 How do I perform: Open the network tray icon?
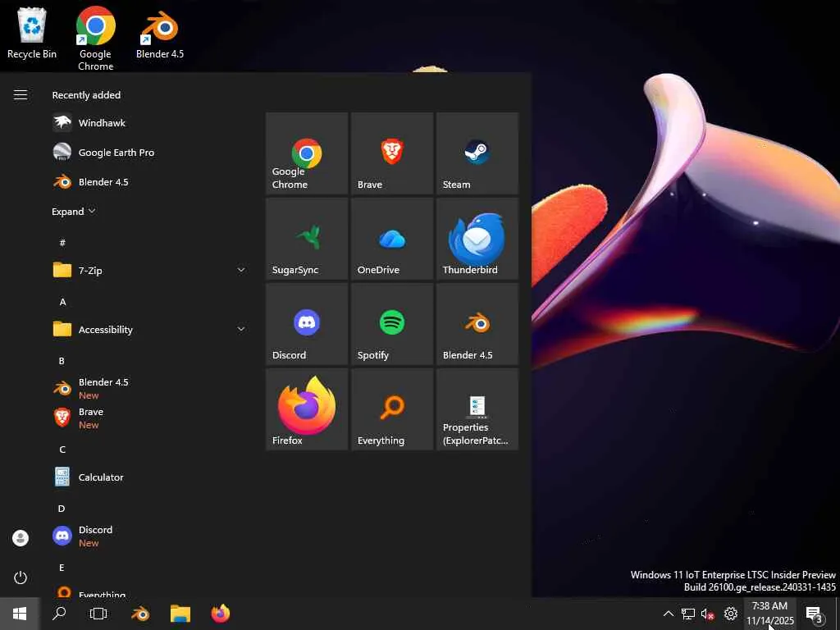pos(688,614)
